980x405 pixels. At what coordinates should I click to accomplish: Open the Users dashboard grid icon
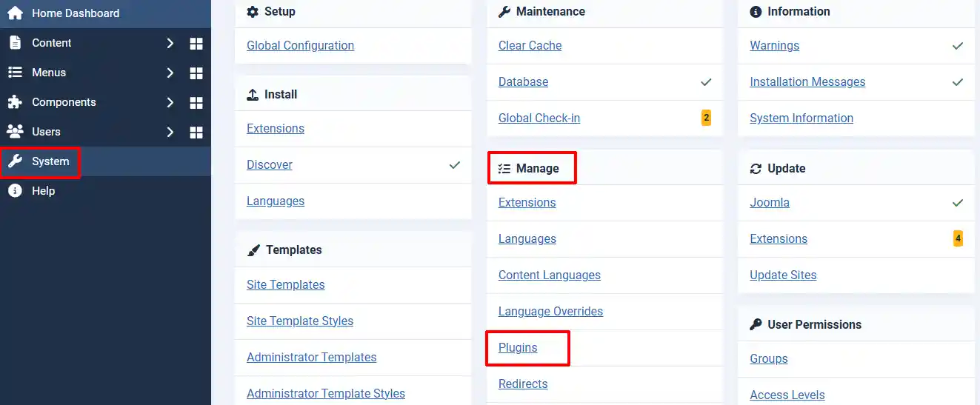(x=196, y=132)
